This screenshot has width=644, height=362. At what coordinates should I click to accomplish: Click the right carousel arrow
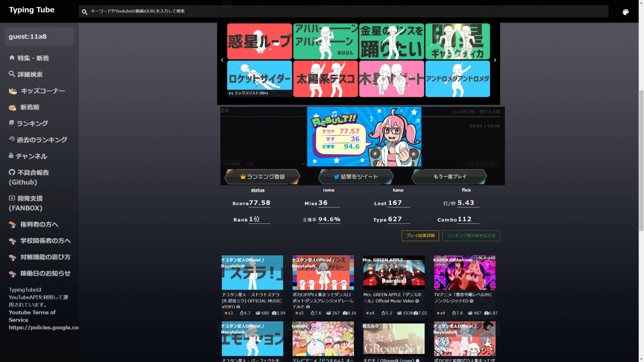click(x=495, y=60)
